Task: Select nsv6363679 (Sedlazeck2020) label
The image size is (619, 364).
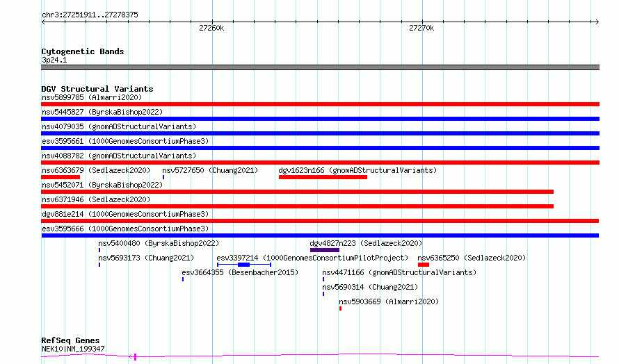Action: 96,170
